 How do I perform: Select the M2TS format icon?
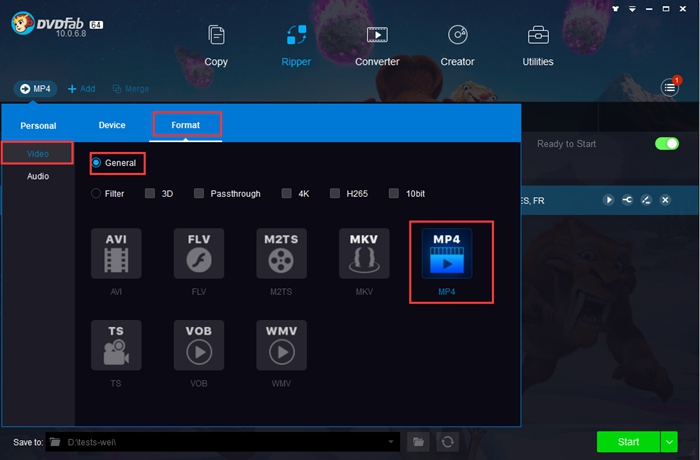[281, 253]
